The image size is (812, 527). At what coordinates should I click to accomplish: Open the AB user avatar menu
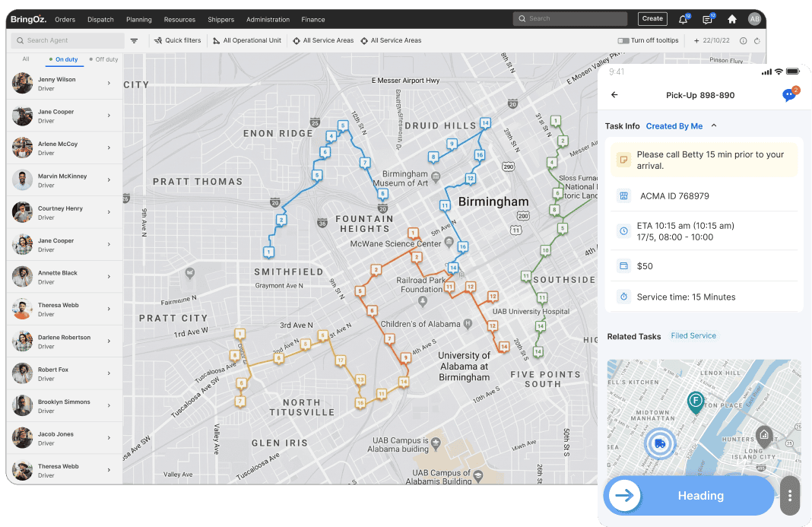754,19
